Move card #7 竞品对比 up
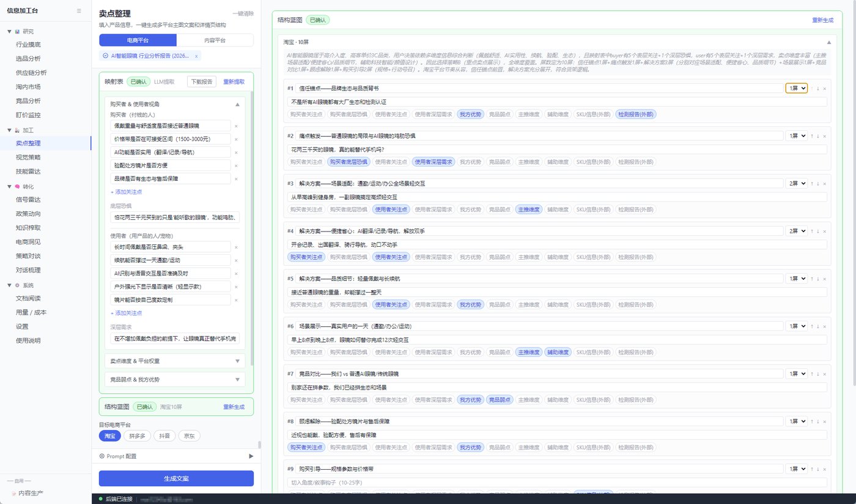Image resolution: width=856 pixels, height=504 pixels. point(812,374)
